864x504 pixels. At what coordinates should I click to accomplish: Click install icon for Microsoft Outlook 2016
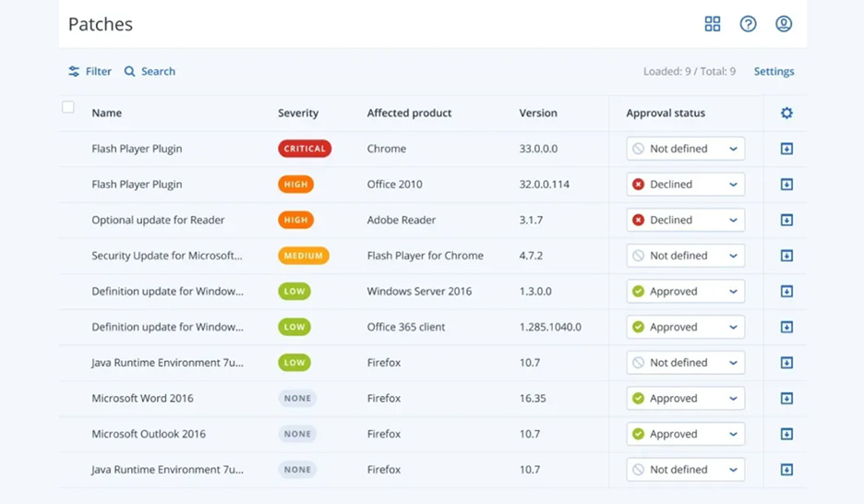click(x=786, y=434)
